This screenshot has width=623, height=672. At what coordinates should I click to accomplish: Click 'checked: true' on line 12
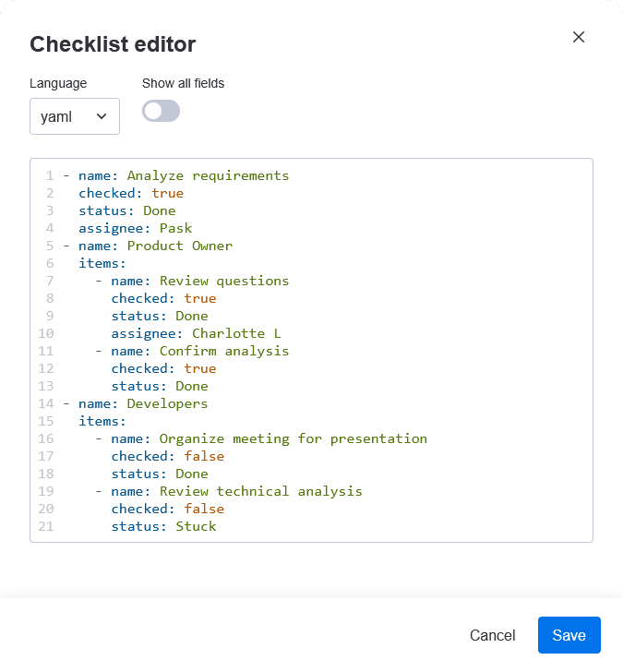(x=163, y=368)
